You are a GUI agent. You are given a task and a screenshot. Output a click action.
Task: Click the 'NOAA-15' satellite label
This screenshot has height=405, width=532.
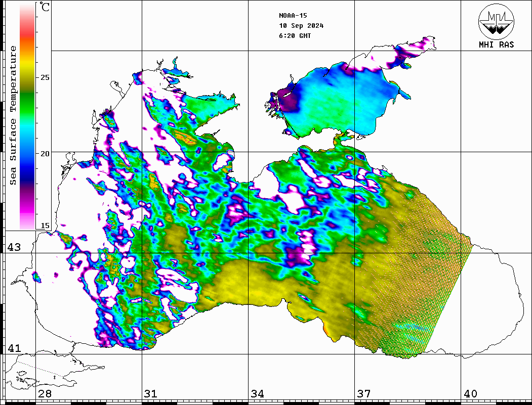point(293,16)
